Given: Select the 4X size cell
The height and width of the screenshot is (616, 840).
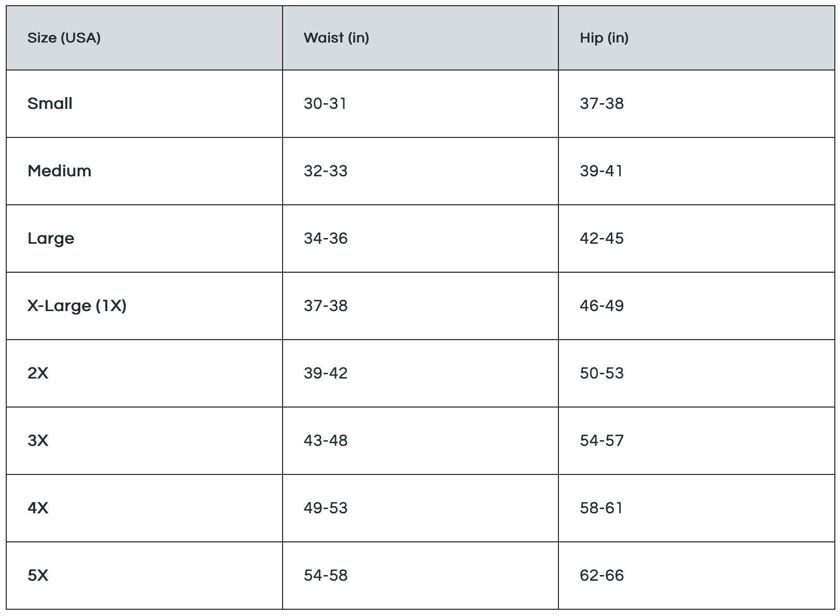Looking at the screenshot, I should 38,508.
